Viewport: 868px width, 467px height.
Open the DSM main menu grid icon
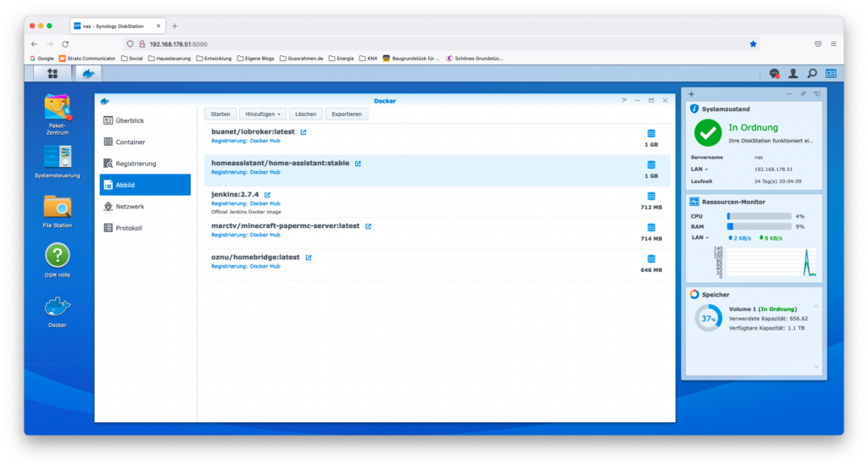point(53,74)
